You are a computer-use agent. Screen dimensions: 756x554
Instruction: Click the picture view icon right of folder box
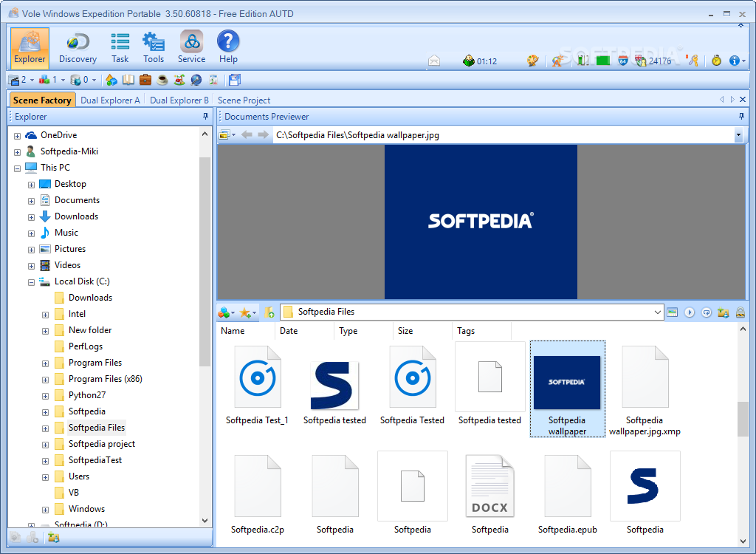click(x=672, y=312)
